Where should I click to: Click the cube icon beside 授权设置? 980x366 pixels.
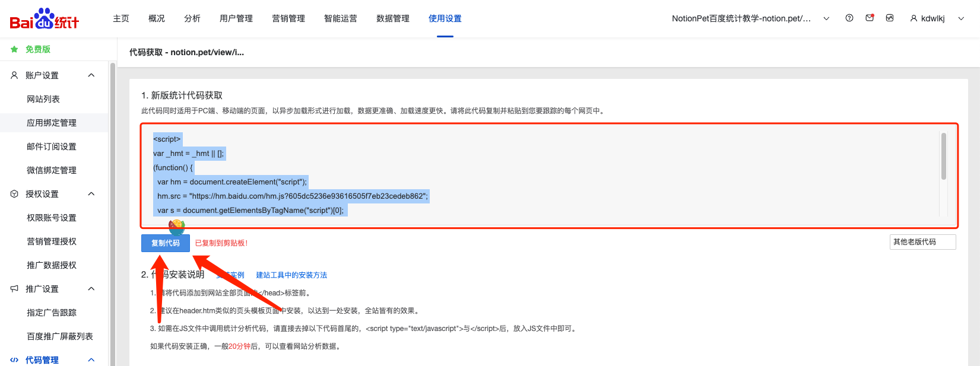14,194
